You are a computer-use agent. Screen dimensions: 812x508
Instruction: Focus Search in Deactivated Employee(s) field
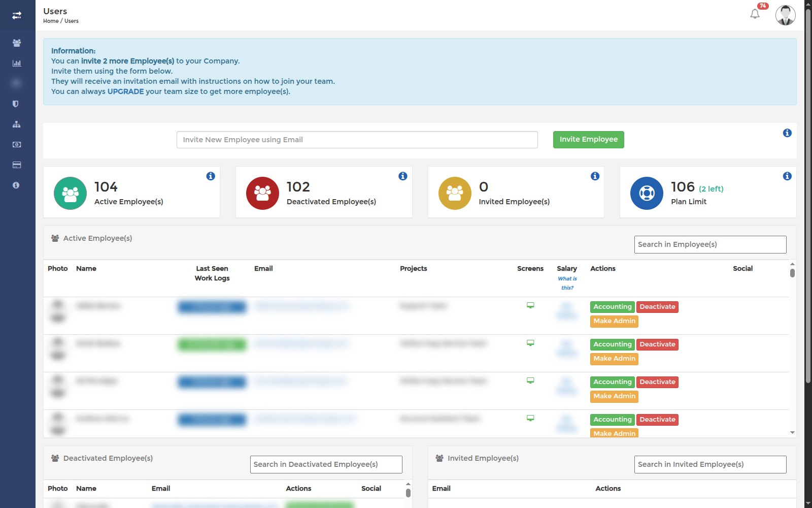pyautogui.click(x=326, y=464)
